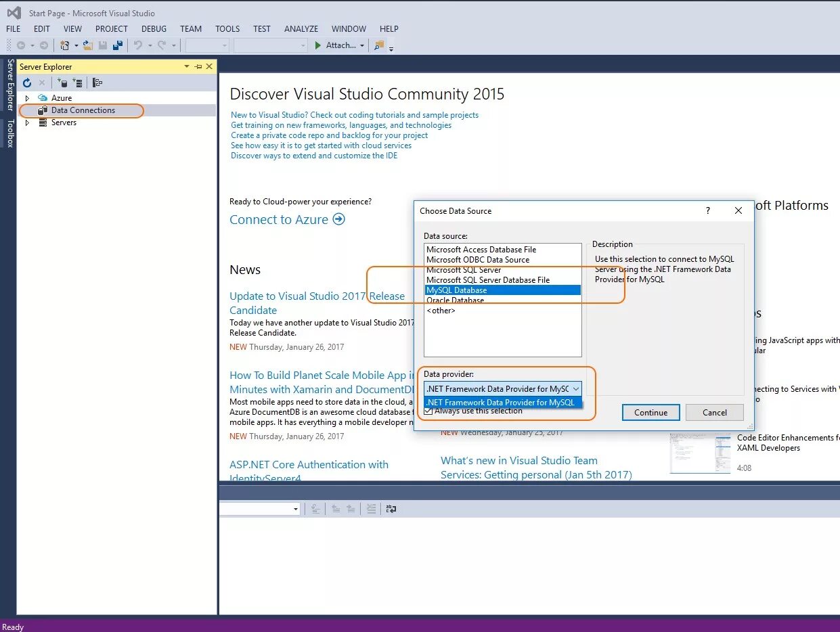
Task: Open 'Update to Visual Studio 2017 Release Candidate' link
Action: (x=317, y=303)
